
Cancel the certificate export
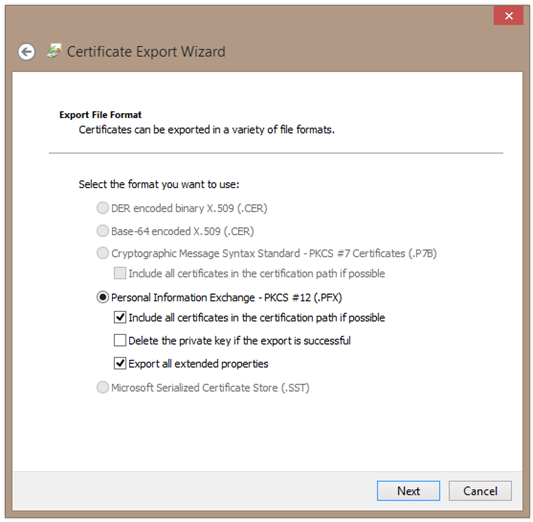pos(480,491)
